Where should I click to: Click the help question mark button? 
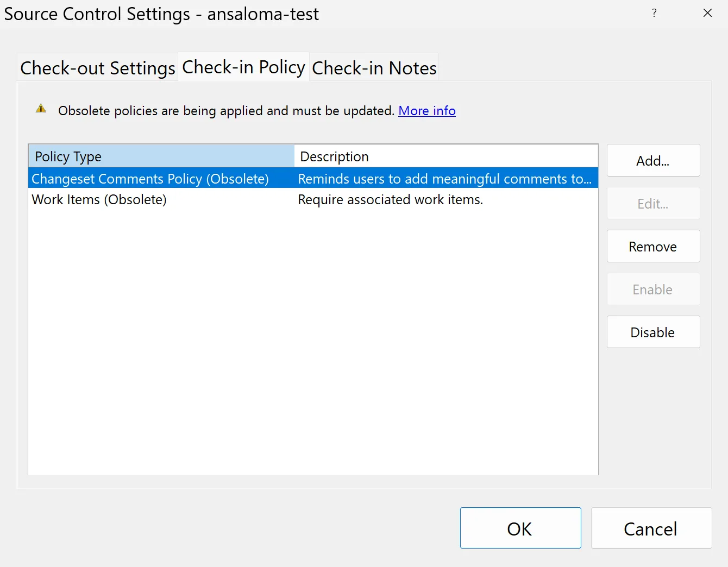click(654, 13)
